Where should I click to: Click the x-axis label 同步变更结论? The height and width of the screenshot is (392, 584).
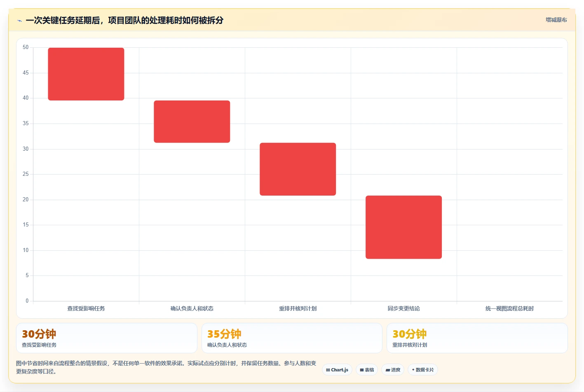click(404, 308)
